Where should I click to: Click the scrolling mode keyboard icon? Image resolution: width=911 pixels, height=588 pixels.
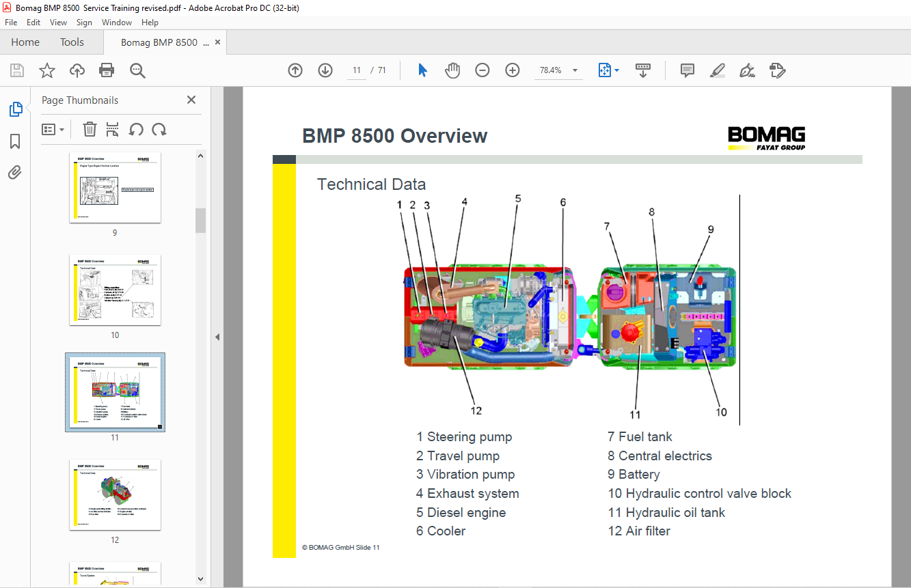(x=642, y=70)
